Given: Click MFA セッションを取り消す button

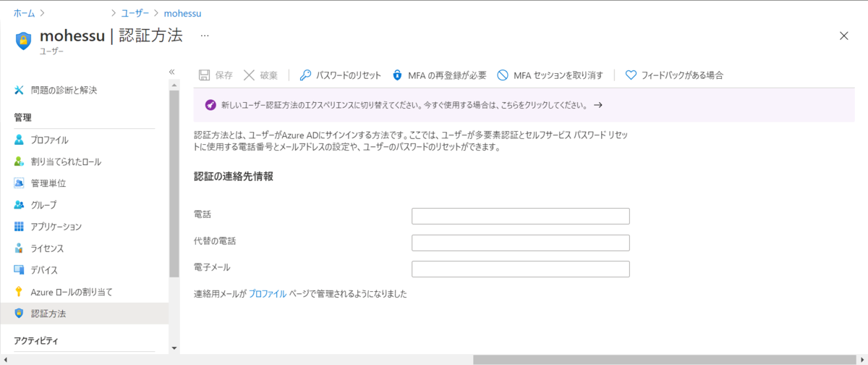Looking at the screenshot, I should coord(550,75).
